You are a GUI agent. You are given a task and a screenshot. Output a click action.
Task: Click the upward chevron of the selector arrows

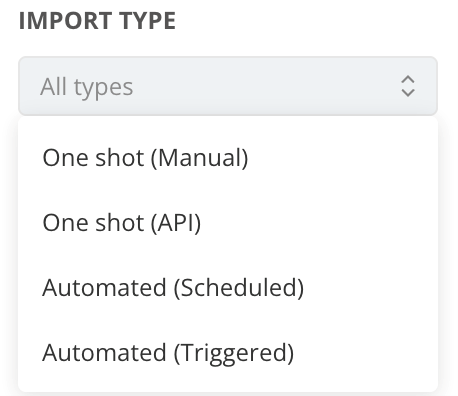pyautogui.click(x=408, y=80)
